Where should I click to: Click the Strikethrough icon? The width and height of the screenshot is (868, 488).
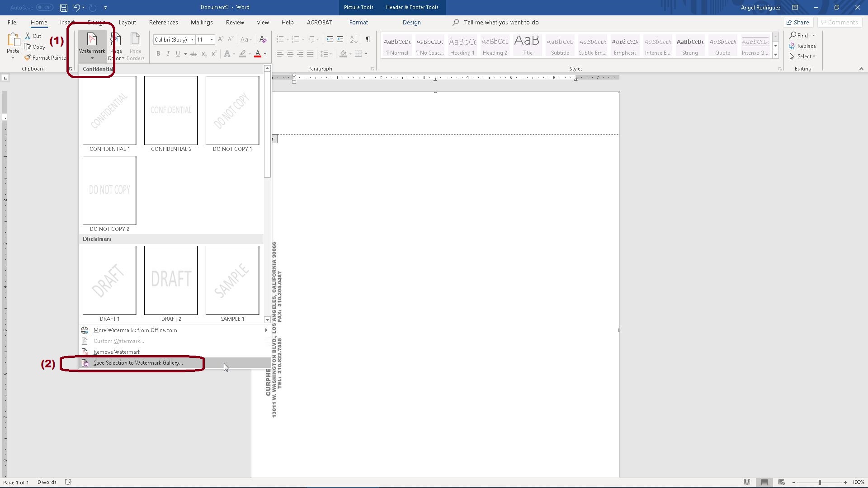pyautogui.click(x=193, y=54)
